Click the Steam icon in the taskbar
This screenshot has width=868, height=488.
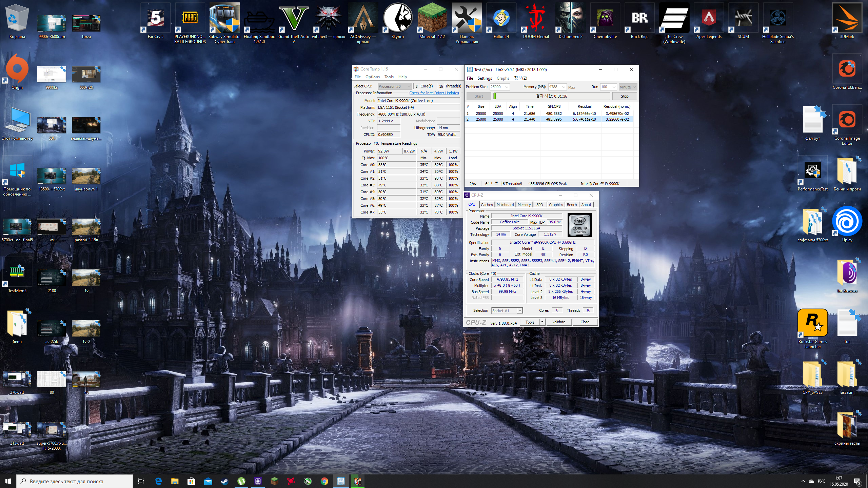click(x=224, y=481)
